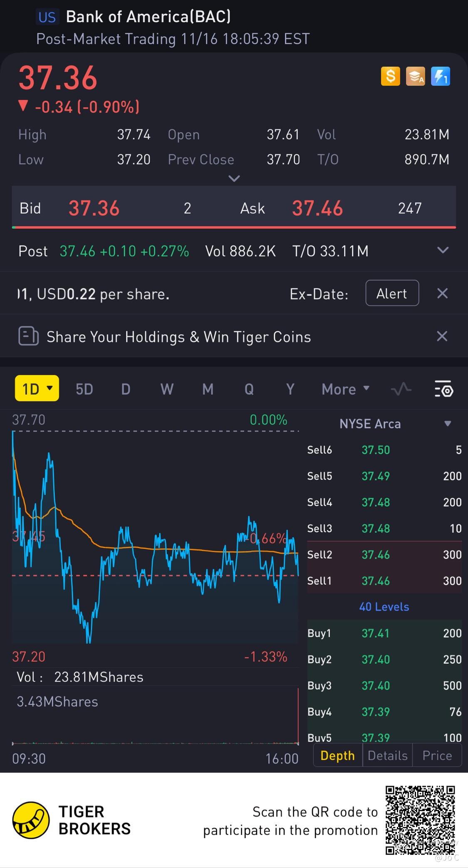Viewport: 468px width, 868px height.
Task: Open the 40 Levels depth link
Action: click(x=384, y=607)
